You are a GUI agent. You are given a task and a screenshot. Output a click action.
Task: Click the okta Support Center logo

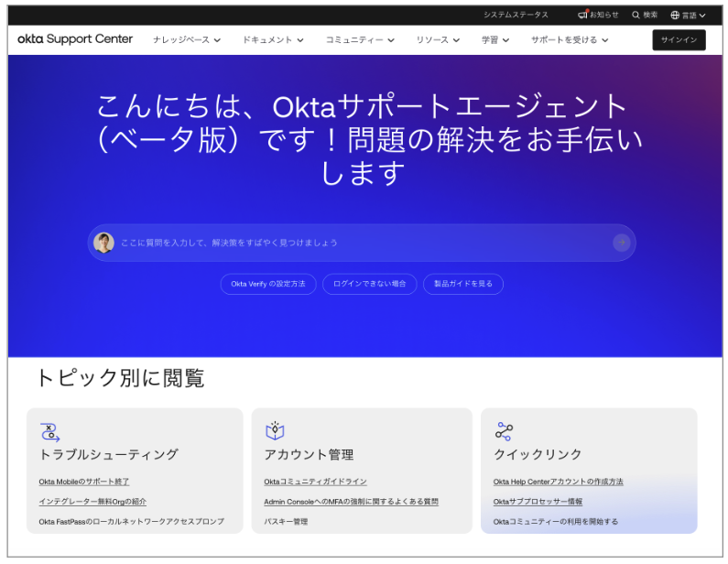pyautogui.click(x=75, y=39)
